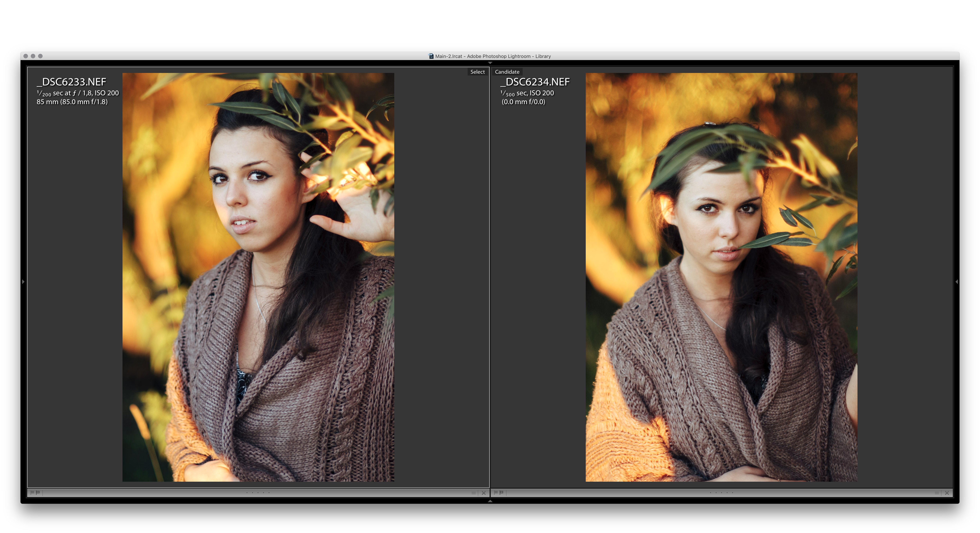The image size is (980, 533).
Task: Click the _DSC6234.NEF Candidate image
Action: click(x=721, y=277)
